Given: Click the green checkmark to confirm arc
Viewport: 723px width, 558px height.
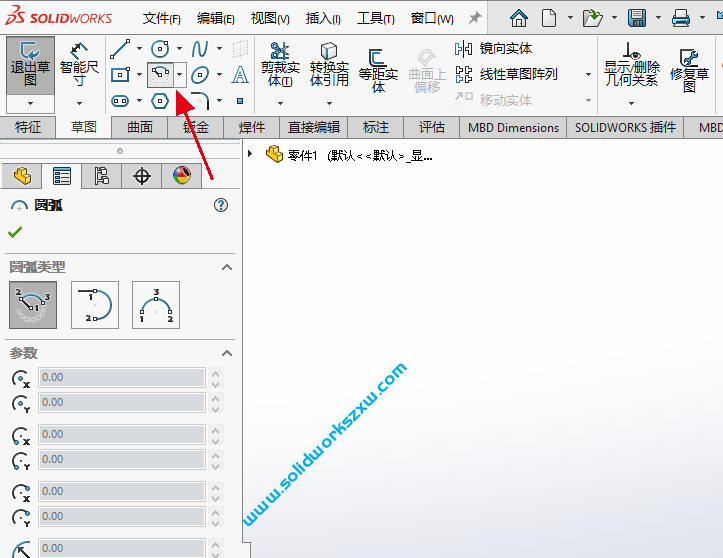Looking at the screenshot, I should (x=15, y=232).
